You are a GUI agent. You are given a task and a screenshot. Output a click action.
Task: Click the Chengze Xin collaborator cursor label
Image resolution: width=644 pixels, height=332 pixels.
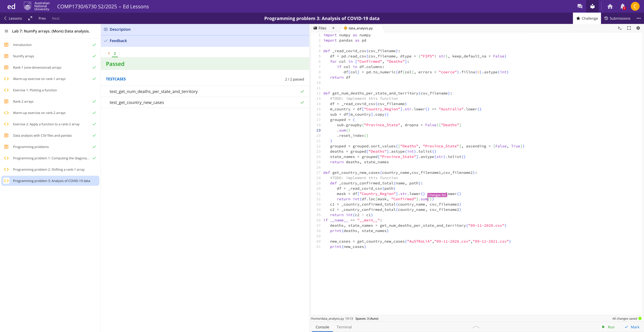tap(437, 195)
